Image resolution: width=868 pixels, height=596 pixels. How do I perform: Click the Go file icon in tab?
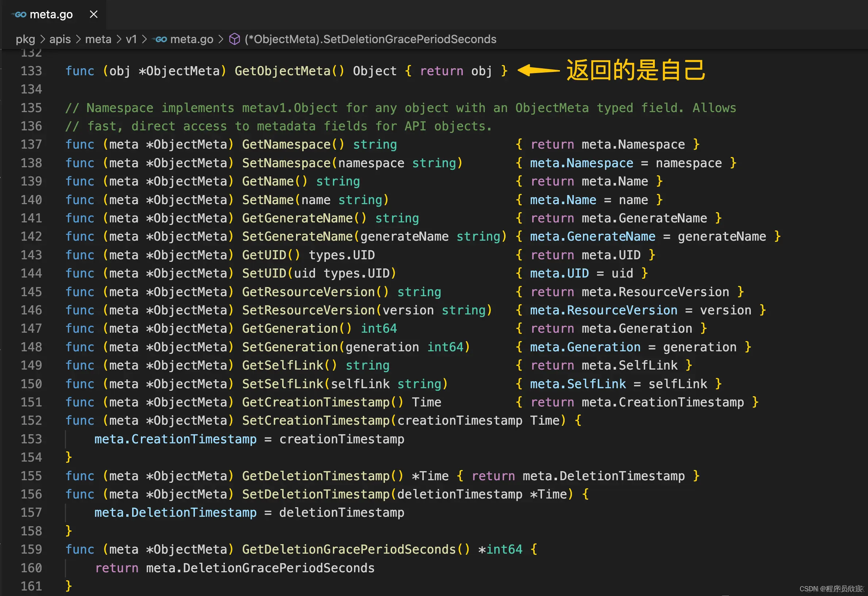19,15
